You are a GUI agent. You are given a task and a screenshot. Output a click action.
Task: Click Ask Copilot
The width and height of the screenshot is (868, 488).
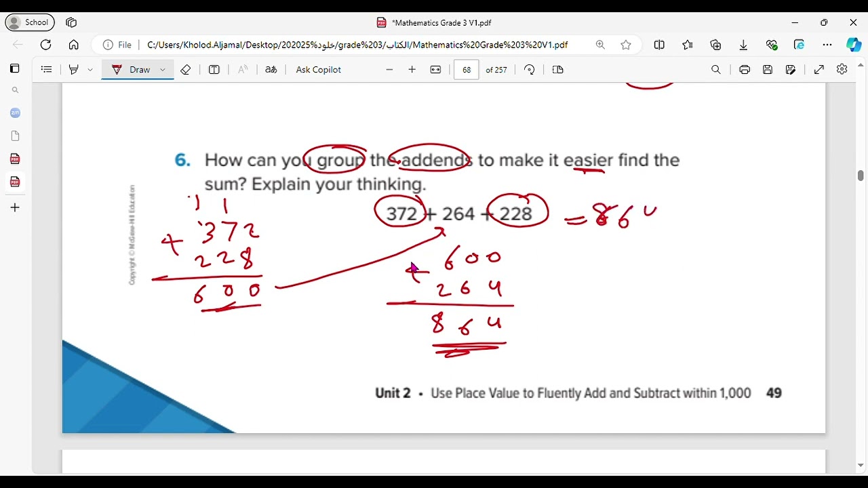(x=318, y=70)
